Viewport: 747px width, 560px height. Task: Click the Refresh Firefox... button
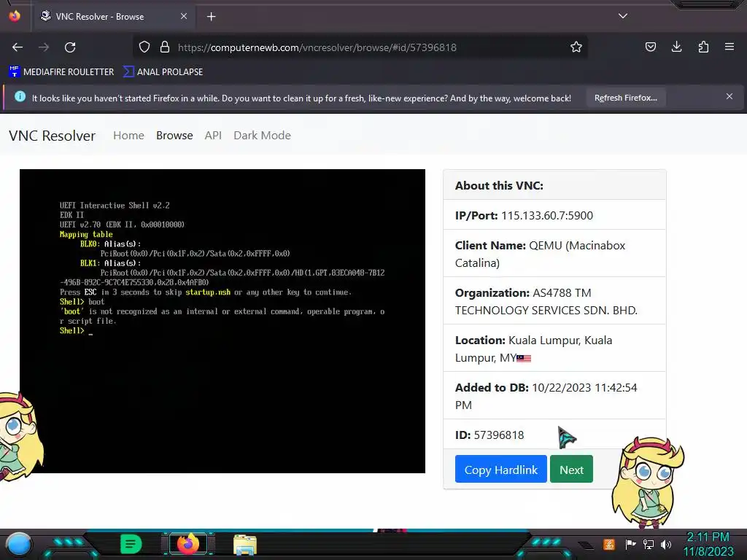click(x=625, y=98)
